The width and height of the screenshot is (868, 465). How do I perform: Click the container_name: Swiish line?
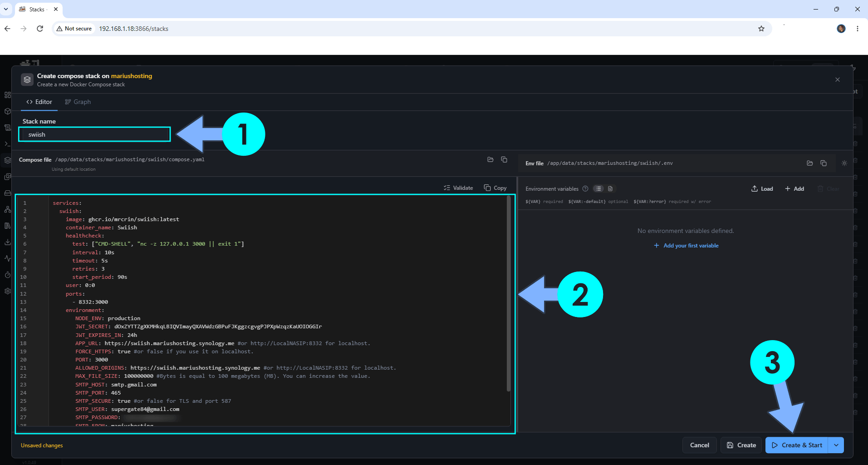[101, 228]
